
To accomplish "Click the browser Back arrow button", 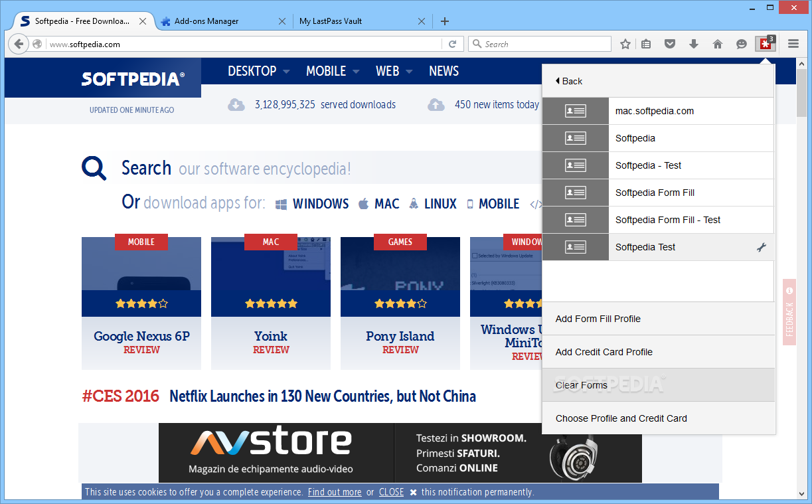I will coord(19,44).
